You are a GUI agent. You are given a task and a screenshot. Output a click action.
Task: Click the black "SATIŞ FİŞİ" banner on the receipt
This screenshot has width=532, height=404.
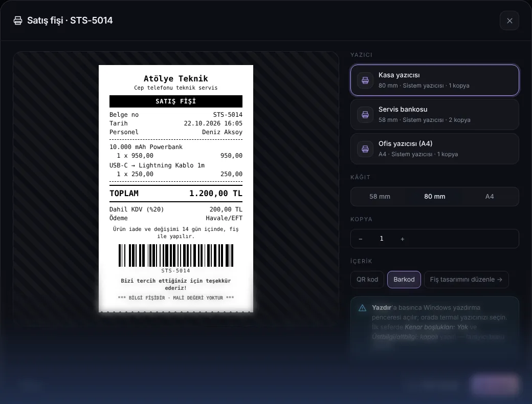176,101
